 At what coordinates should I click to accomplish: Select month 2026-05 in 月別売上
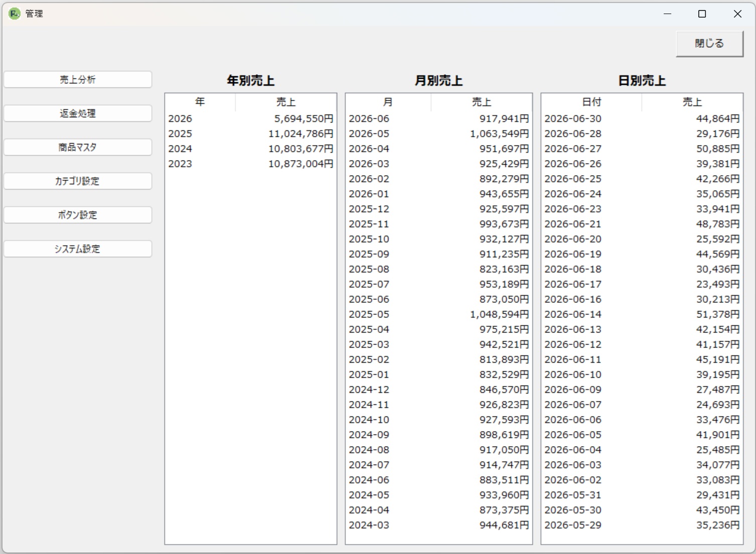438,134
